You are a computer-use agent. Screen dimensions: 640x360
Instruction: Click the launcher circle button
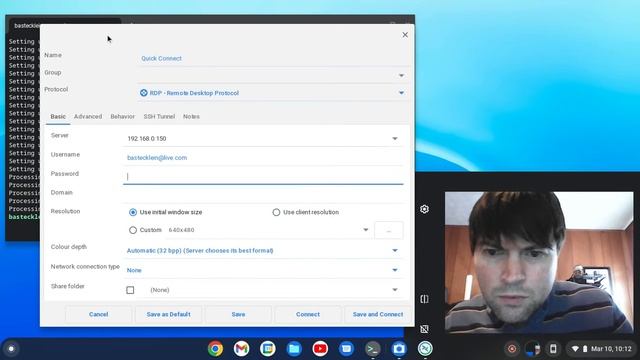tap(11, 349)
